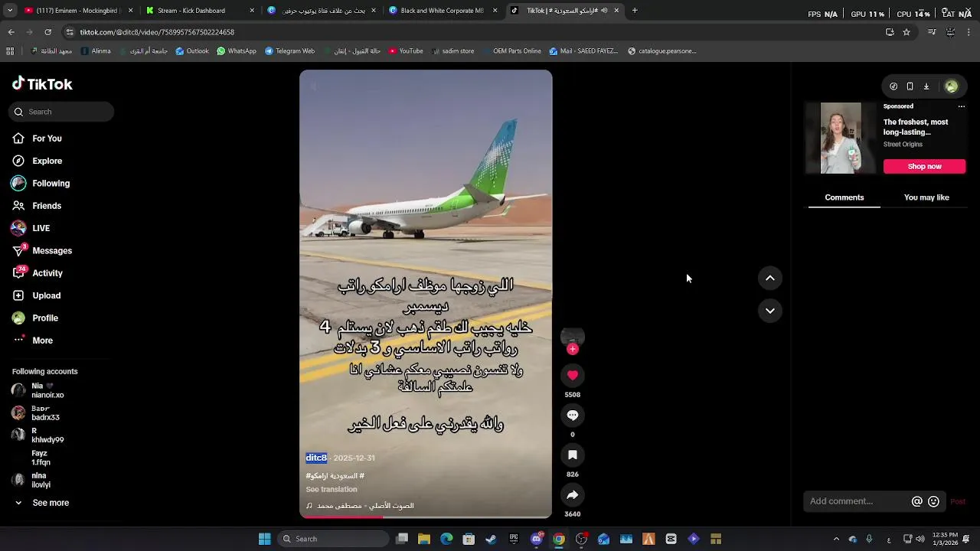Click the ditc8 username on video
This screenshot has height=551, width=980.
coord(316,458)
